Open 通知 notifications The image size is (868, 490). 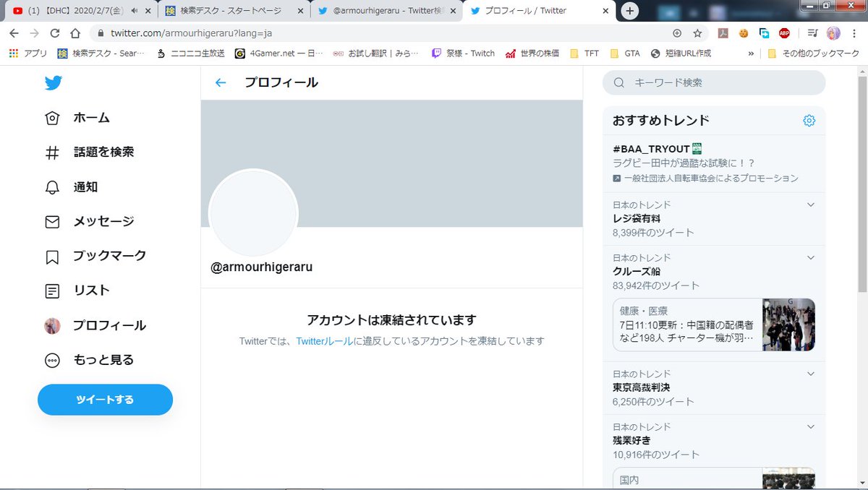click(71, 187)
